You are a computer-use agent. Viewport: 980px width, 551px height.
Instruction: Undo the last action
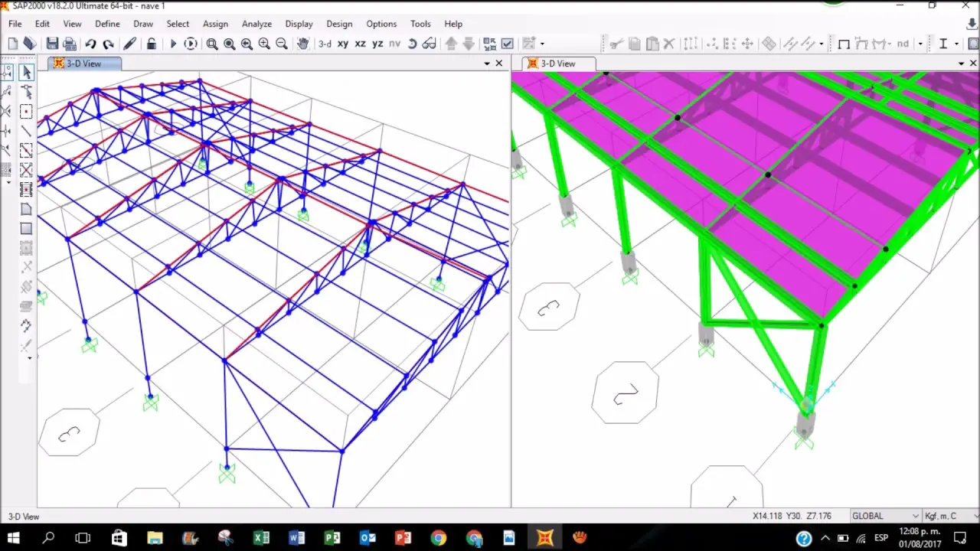[x=90, y=44]
